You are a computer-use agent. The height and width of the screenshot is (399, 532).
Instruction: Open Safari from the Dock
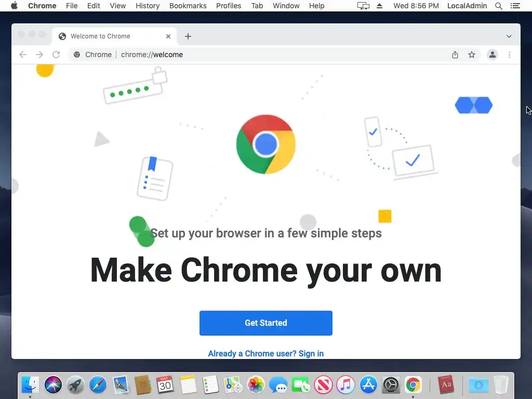[x=98, y=385]
